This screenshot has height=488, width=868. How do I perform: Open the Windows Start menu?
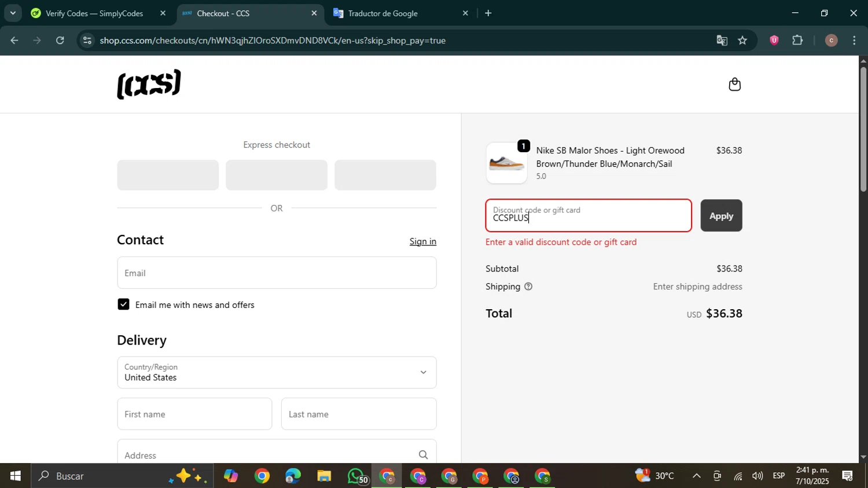[15, 476]
